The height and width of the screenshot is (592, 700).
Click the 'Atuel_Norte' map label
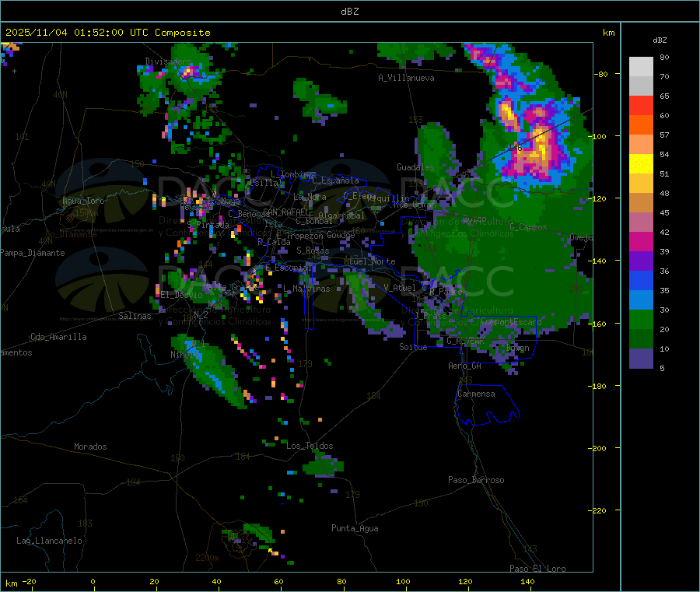(x=369, y=261)
